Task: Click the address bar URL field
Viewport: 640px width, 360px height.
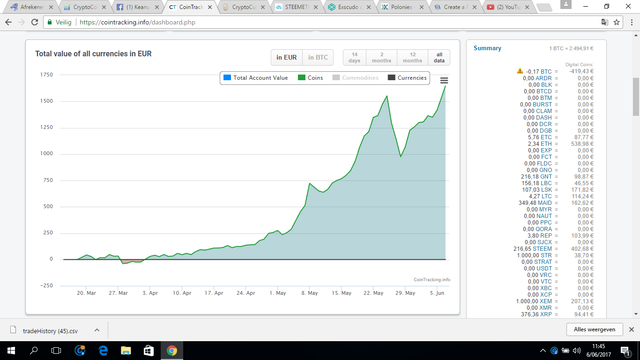Action: tap(322, 22)
